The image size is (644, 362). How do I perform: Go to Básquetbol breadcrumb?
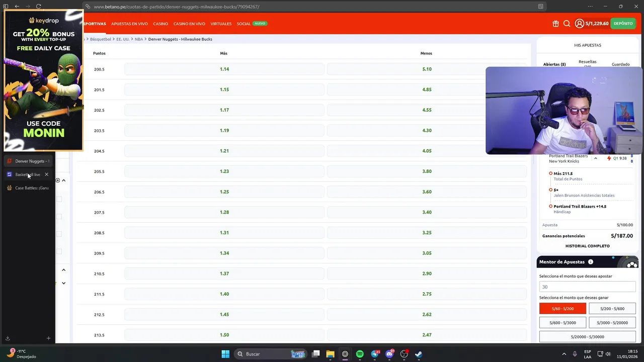click(100, 39)
